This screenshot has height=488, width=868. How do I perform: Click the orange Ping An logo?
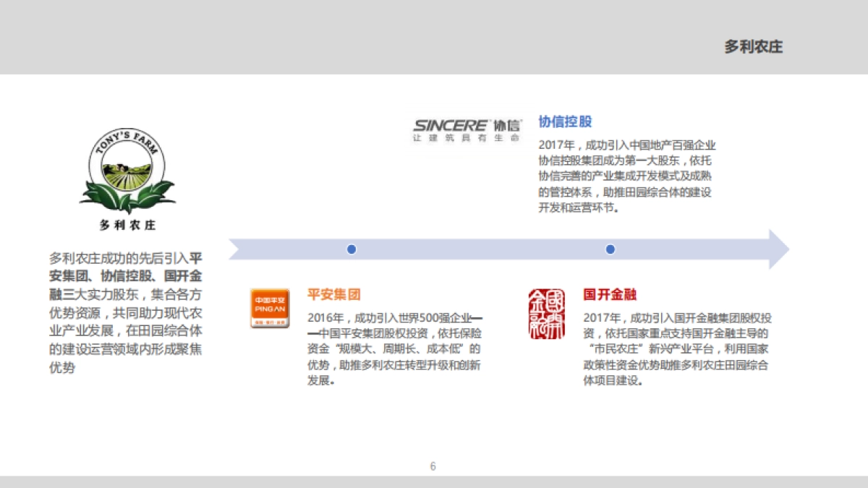coord(270,308)
